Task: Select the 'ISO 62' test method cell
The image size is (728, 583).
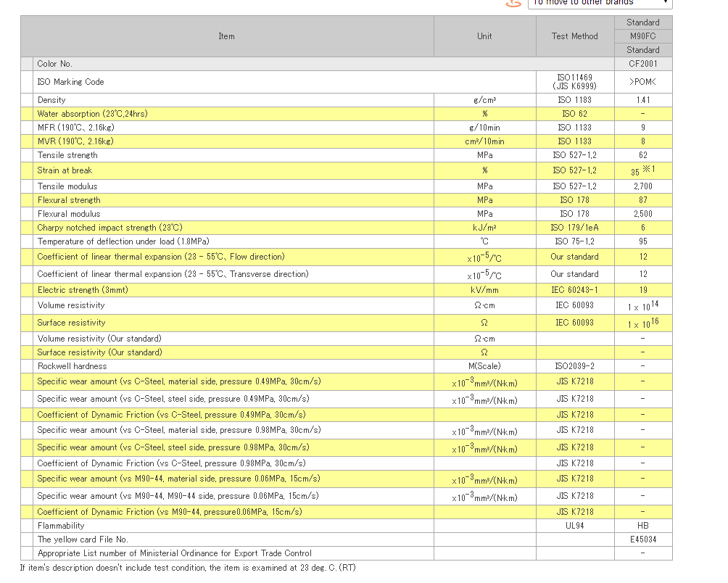Action: pos(575,114)
